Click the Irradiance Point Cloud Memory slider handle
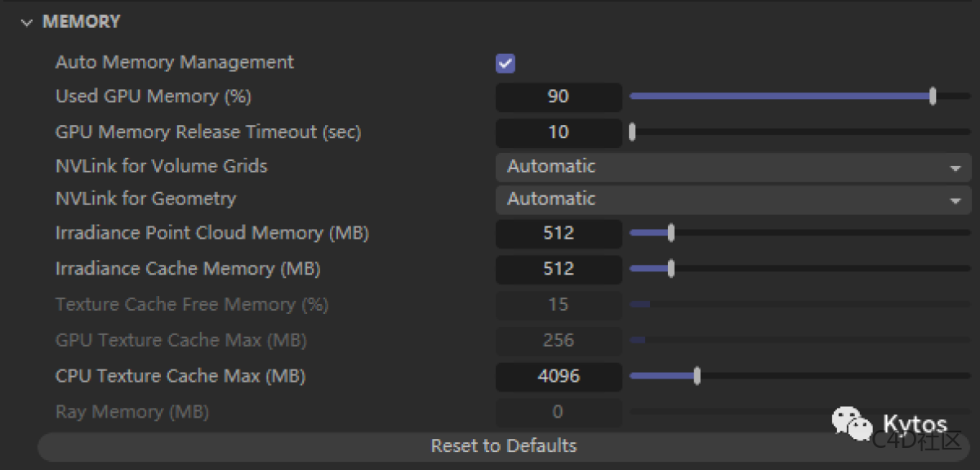980x470 pixels. coord(670,234)
